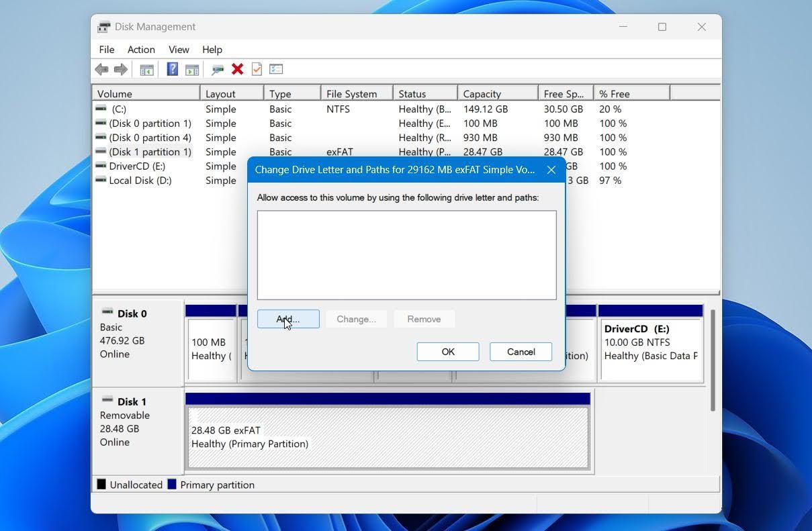812x531 pixels.
Task: Sort by the Type column header
Action: 291,94
